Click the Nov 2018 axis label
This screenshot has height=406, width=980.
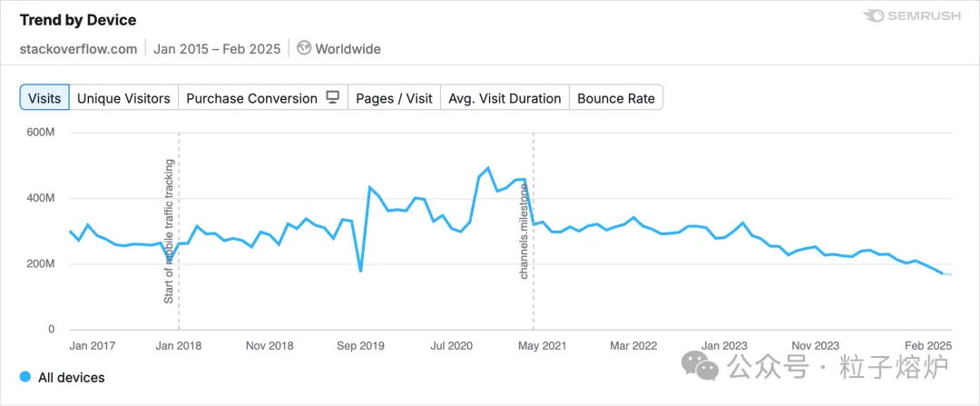tap(269, 345)
